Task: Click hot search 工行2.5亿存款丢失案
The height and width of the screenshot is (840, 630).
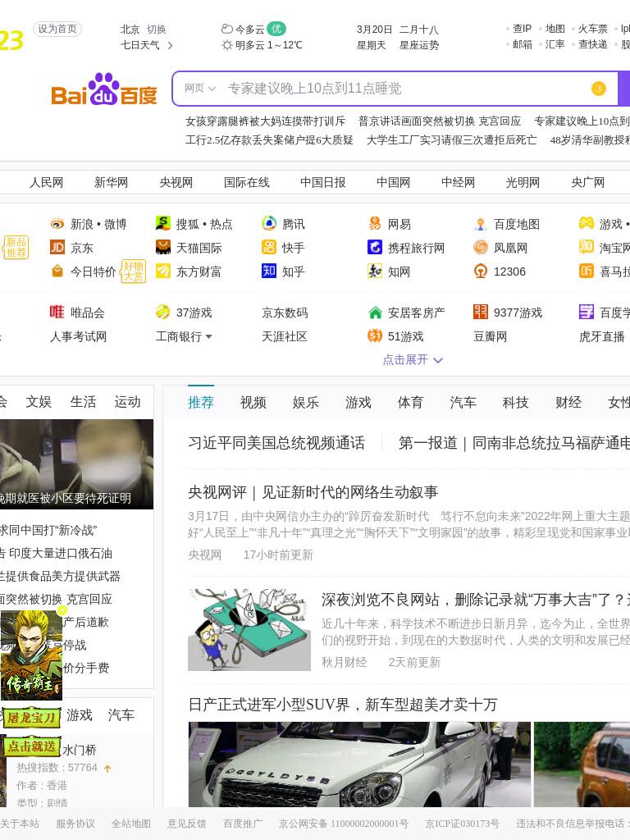Action: tap(269, 139)
